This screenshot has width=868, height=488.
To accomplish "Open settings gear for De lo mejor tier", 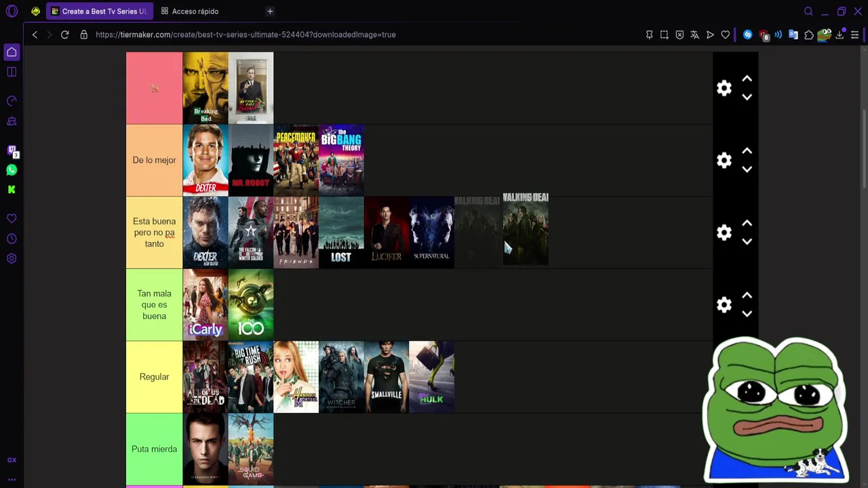I will point(724,160).
